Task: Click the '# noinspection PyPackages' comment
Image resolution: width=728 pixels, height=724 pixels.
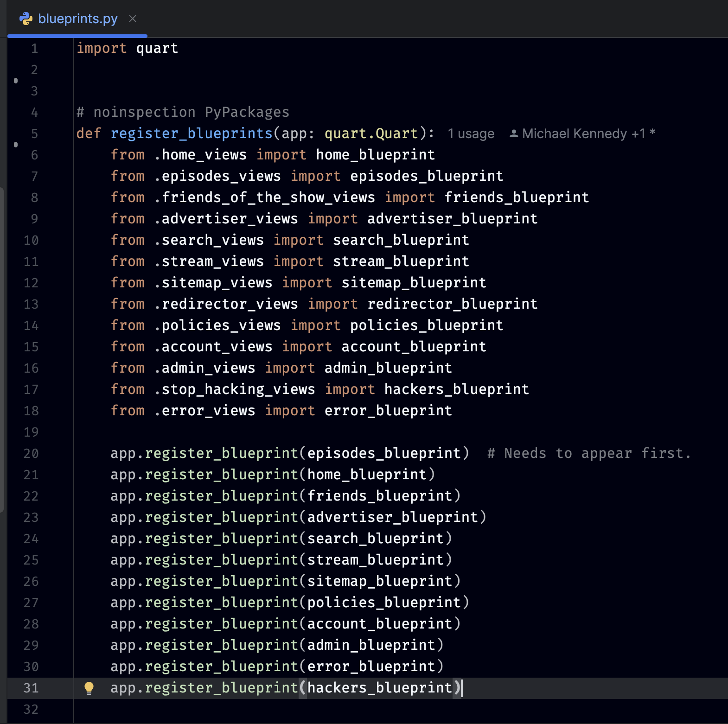Action: (x=183, y=112)
